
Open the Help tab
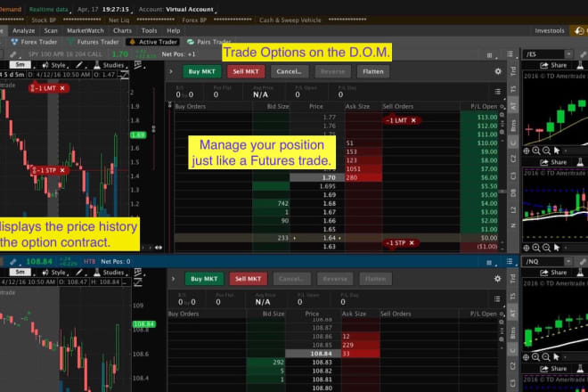[x=173, y=31]
